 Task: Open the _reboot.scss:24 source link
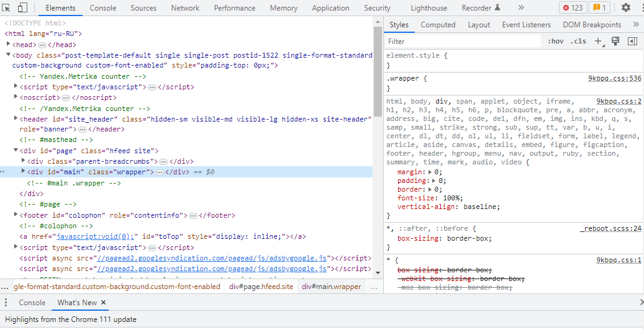pos(610,228)
